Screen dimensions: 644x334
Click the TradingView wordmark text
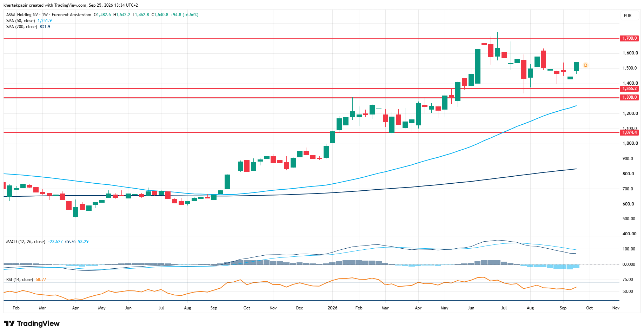[38, 323]
